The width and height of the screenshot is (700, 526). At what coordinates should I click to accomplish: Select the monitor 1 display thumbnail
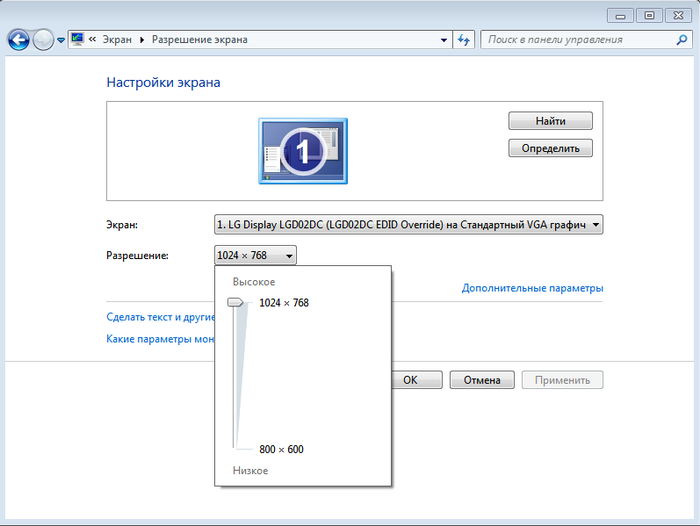pyautogui.click(x=303, y=151)
